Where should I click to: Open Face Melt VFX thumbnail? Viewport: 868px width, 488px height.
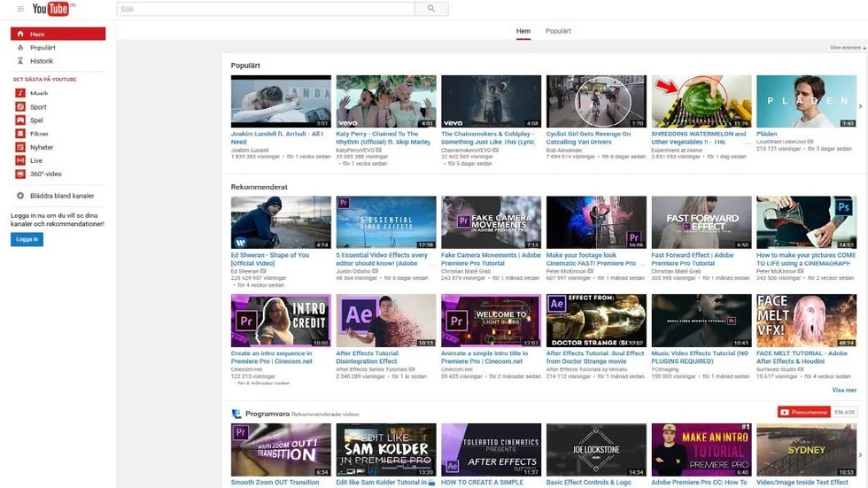click(807, 321)
